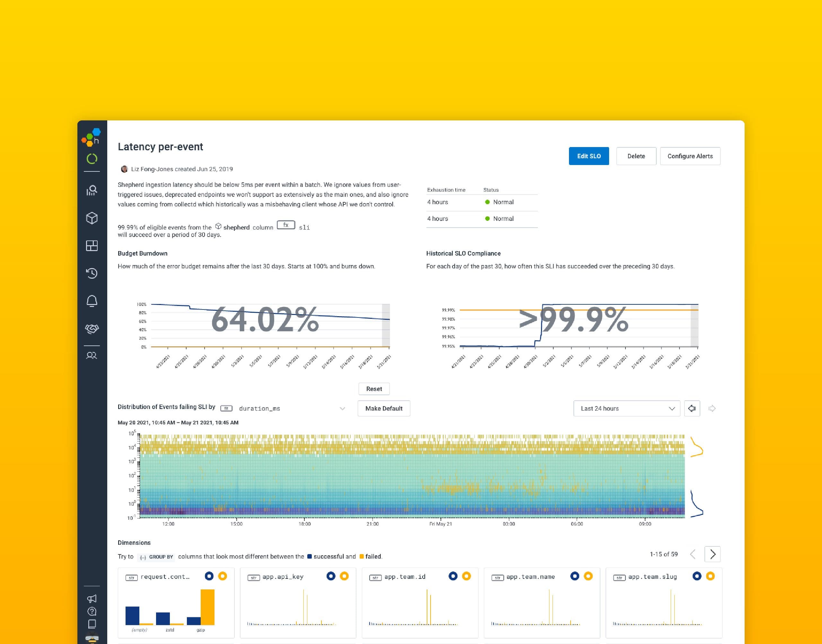
Task: Open the Last 24 hours time dropdown
Action: pos(626,408)
